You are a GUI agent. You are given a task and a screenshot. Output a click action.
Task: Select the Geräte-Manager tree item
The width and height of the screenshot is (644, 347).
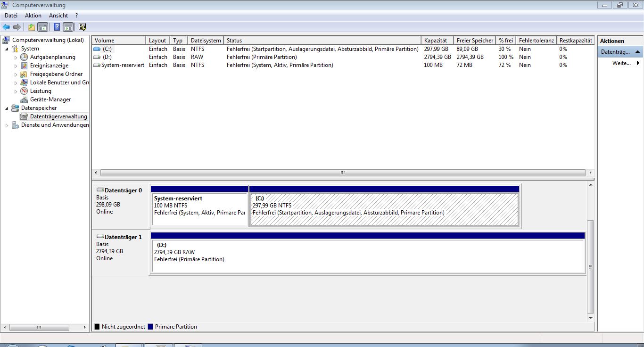pos(50,99)
